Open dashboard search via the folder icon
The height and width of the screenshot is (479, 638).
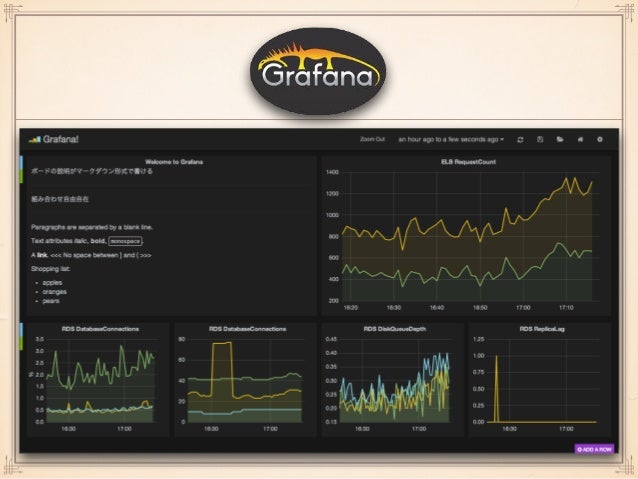click(x=560, y=140)
